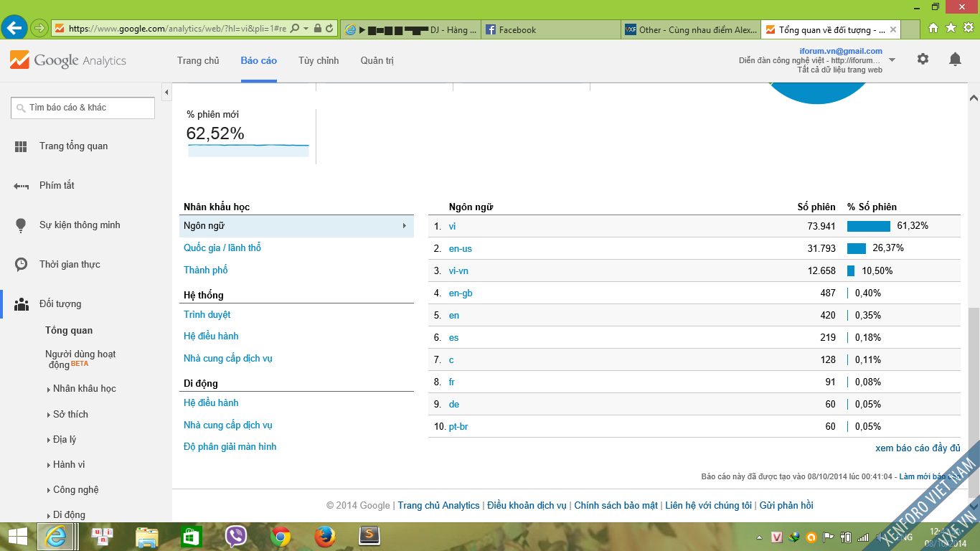Open the browser favorites star icon
Image resolution: width=980 pixels, height=551 pixels.
(951, 28)
